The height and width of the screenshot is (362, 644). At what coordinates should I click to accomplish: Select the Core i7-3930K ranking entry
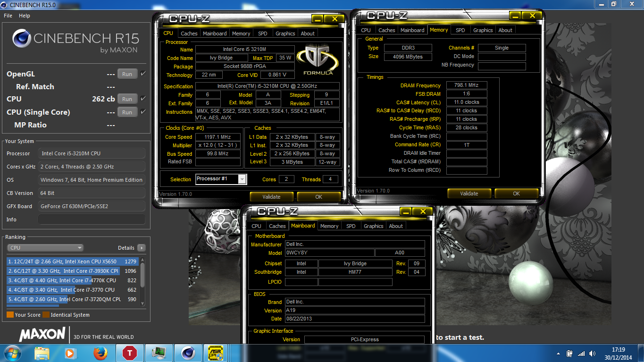click(72, 271)
